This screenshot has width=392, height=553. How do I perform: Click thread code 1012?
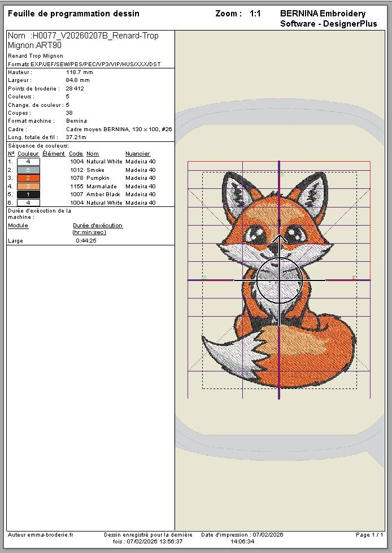pyautogui.click(x=77, y=170)
